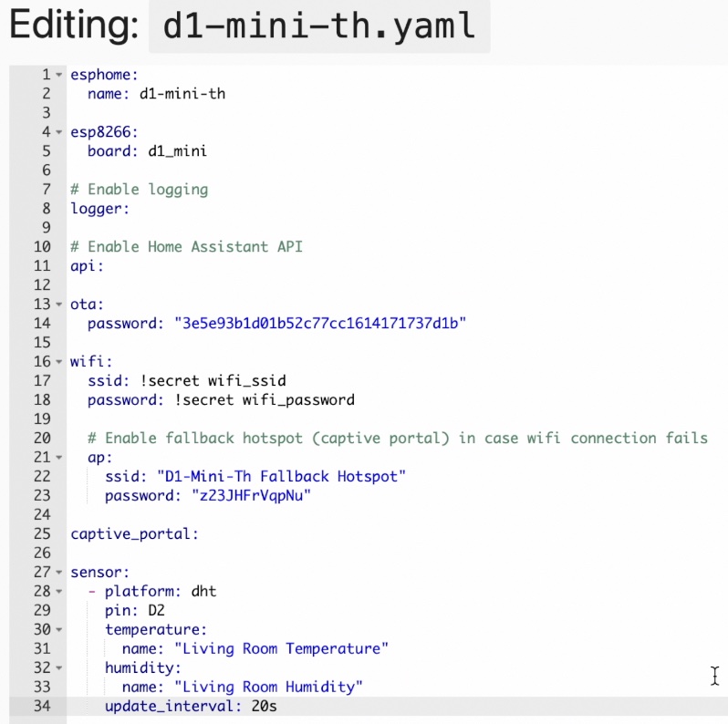
Task: Click the fallback hotspot comment line
Action: pyautogui.click(x=398, y=438)
